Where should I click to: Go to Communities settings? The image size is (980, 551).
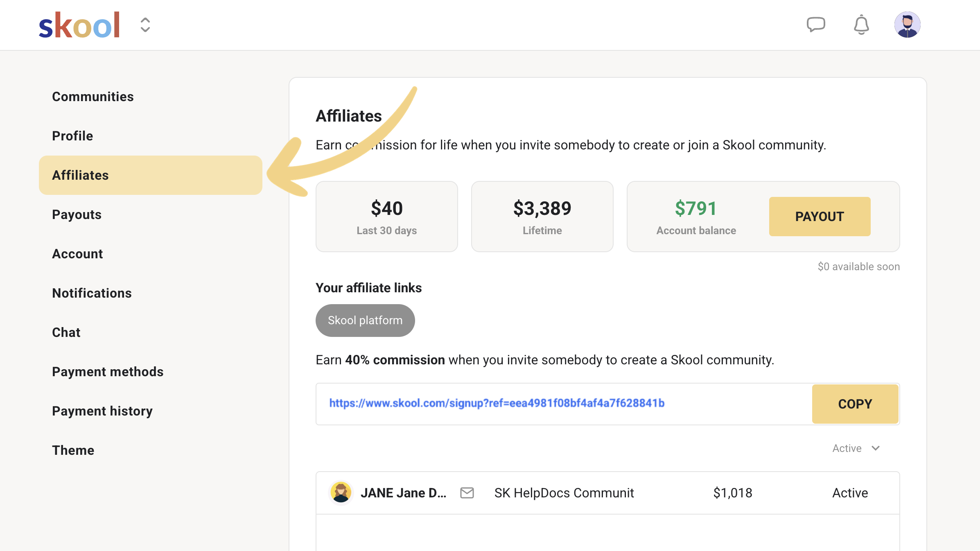(x=93, y=97)
